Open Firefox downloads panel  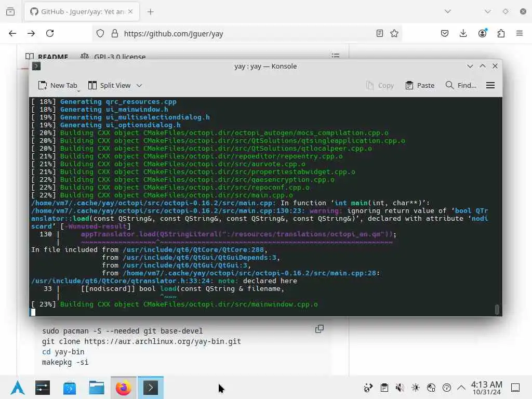pos(463,33)
